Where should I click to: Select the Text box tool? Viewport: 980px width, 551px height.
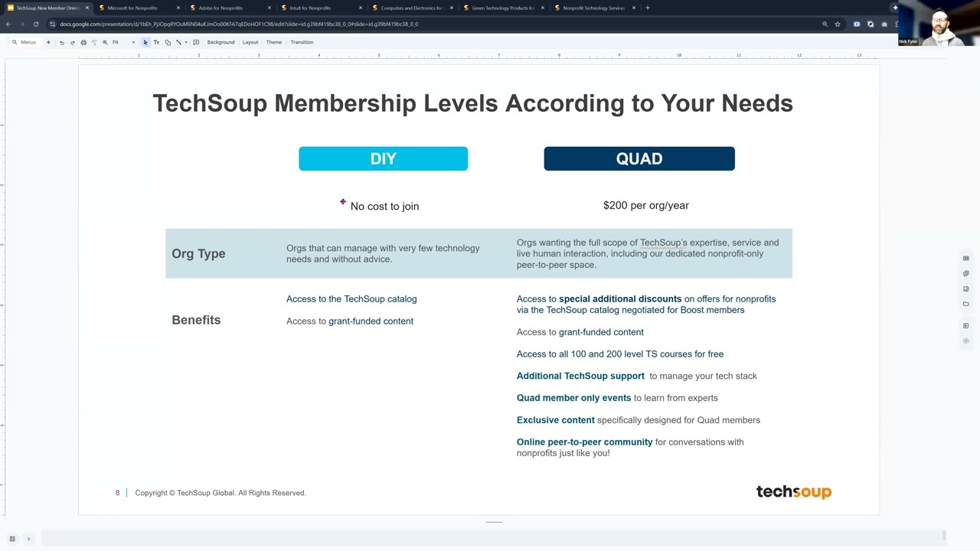(156, 42)
